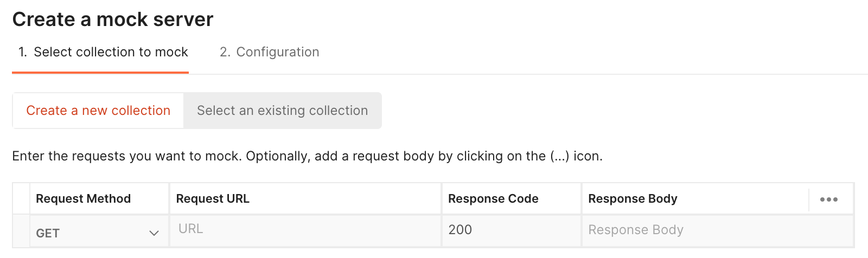Focus the Response Code field showing 200
Screen dimensions: 868x258
pyautogui.click(x=511, y=230)
